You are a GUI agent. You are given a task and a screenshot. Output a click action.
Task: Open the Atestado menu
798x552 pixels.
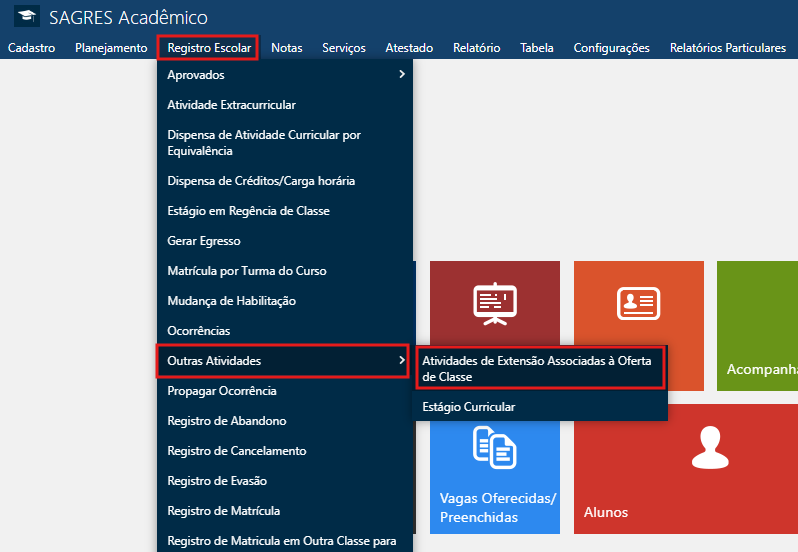pos(409,48)
